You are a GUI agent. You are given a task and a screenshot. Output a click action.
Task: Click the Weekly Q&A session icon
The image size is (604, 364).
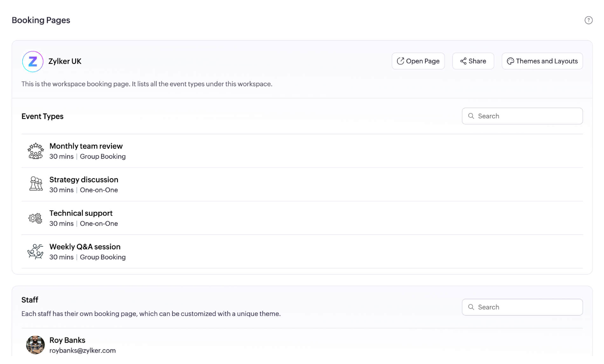click(x=35, y=251)
